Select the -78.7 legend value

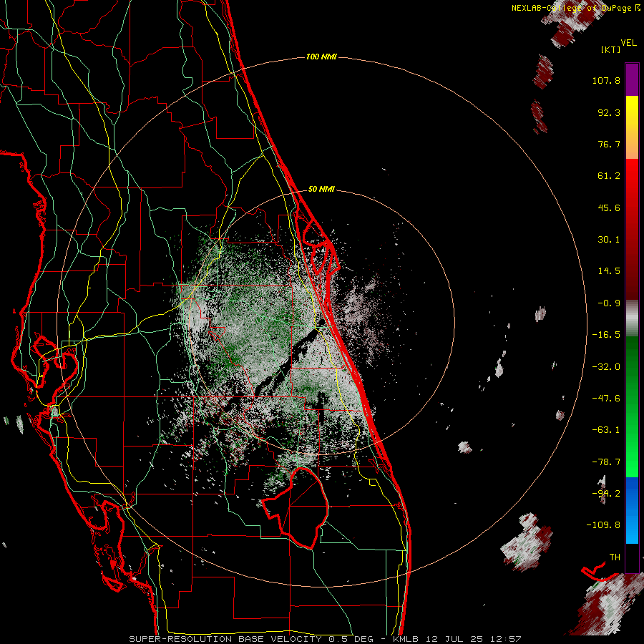[606, 462]
